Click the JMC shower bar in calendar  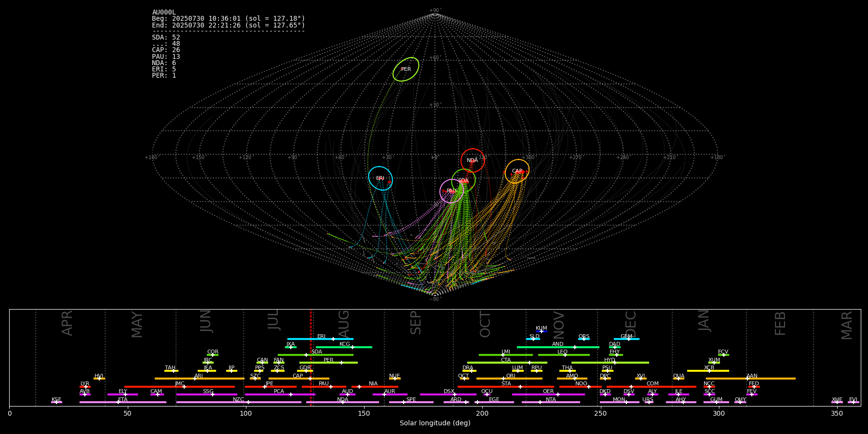click(x=180, y=387)
